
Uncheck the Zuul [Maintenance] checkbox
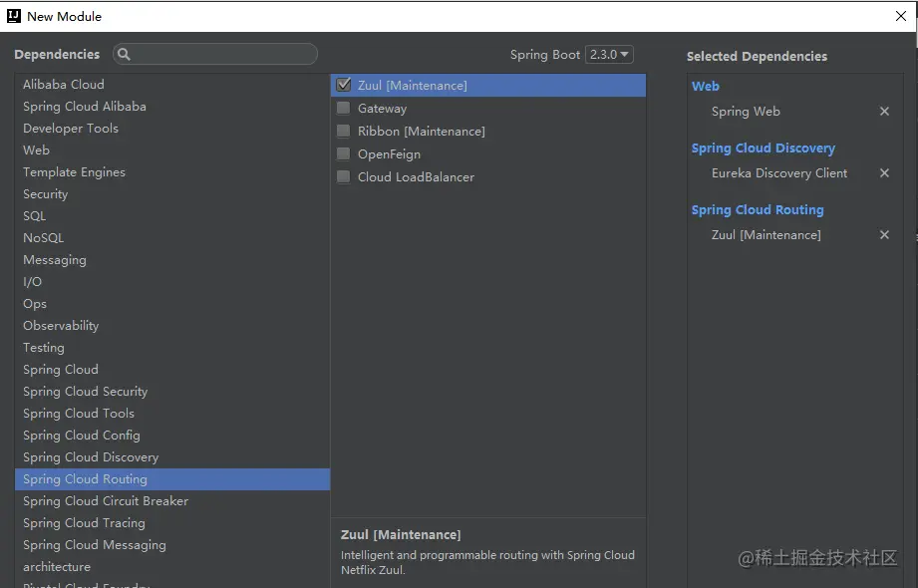pos(344,85)
